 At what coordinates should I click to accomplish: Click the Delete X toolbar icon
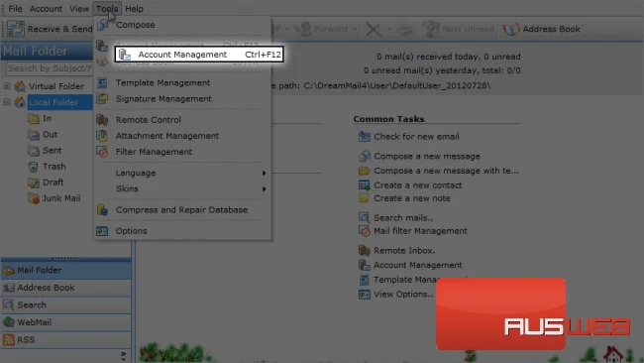pyautogui.click(x=374, y=29)
